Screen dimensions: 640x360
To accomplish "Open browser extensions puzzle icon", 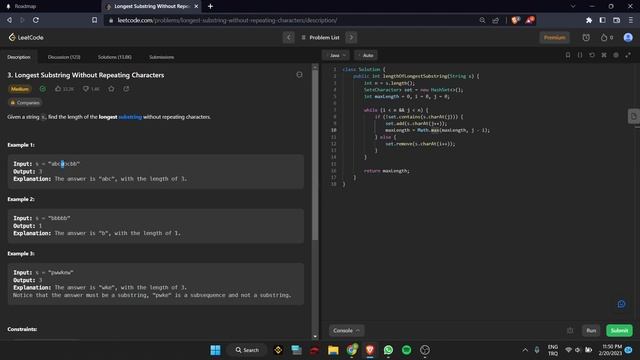I will point(589,20).
